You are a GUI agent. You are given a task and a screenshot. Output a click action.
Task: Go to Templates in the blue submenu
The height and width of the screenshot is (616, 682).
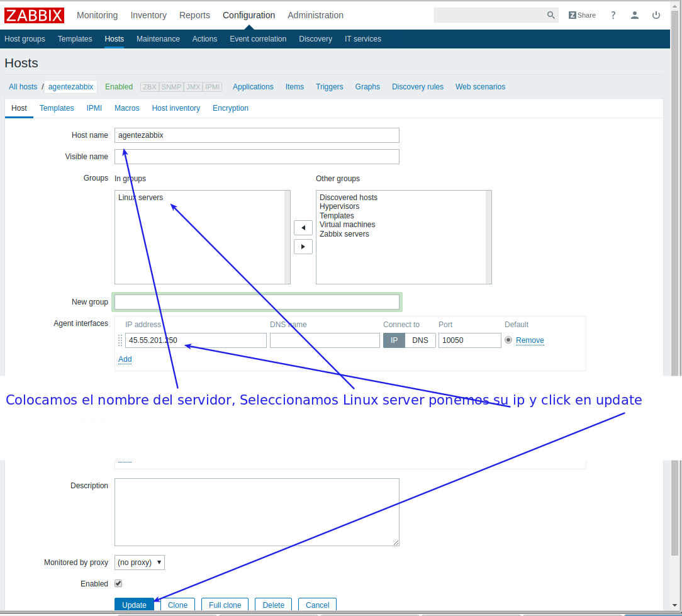tap(75, 39)
